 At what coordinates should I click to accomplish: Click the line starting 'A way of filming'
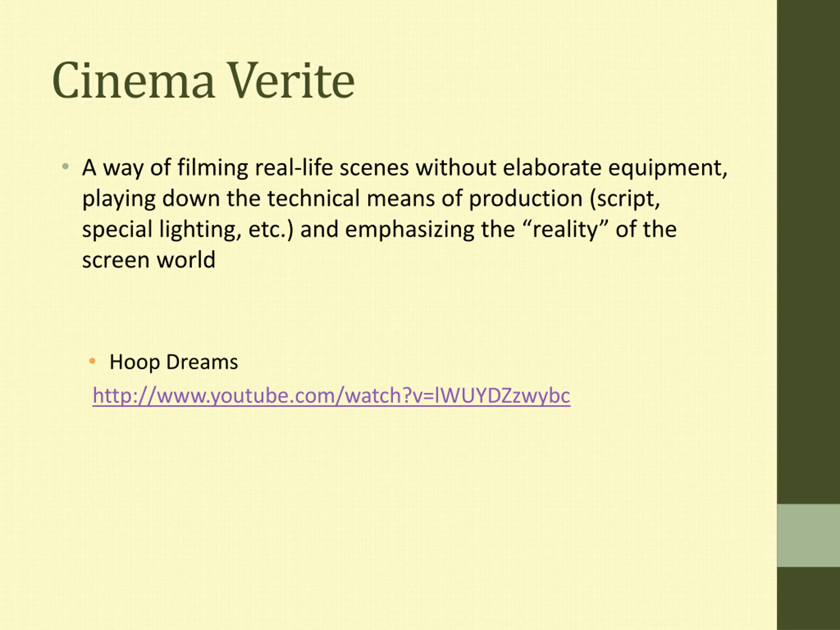[x=405, y=168]
